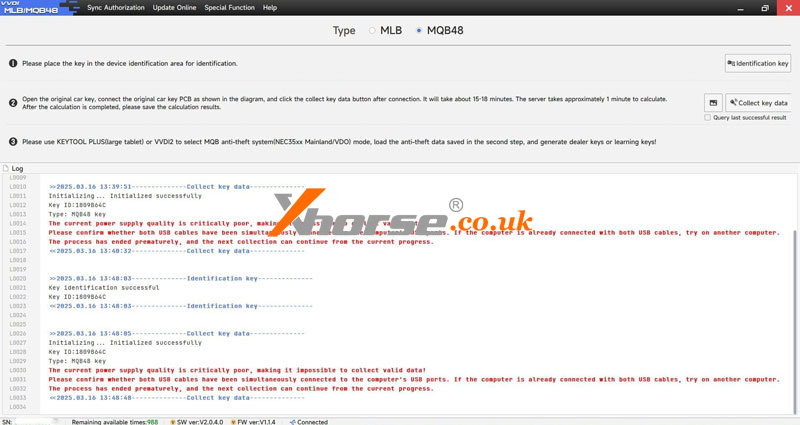The height and width of the screenshot is (425, 800).
Task: Open the Sync Authorization menu
Action: coord(115,8)
